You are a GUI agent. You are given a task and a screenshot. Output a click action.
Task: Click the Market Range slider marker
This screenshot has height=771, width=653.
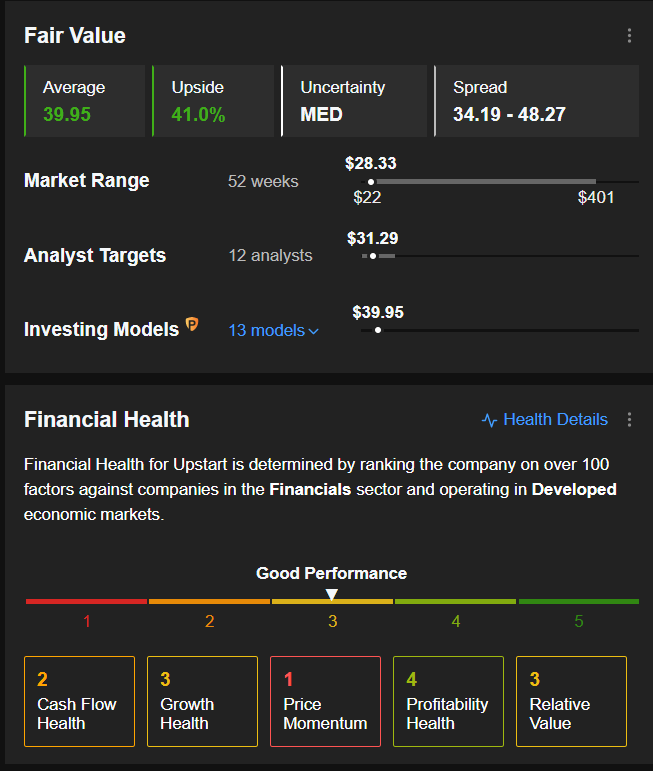[371, 181]
